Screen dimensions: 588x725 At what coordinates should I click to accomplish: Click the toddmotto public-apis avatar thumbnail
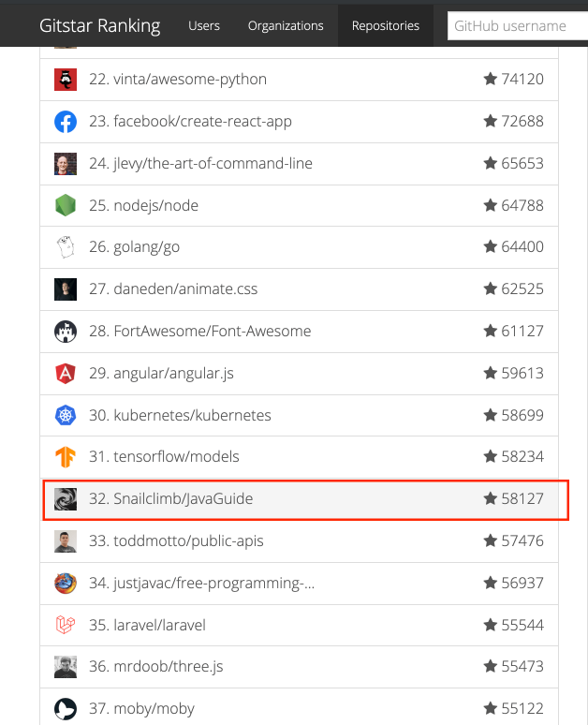pyautogui.click(x=66, y=541)
